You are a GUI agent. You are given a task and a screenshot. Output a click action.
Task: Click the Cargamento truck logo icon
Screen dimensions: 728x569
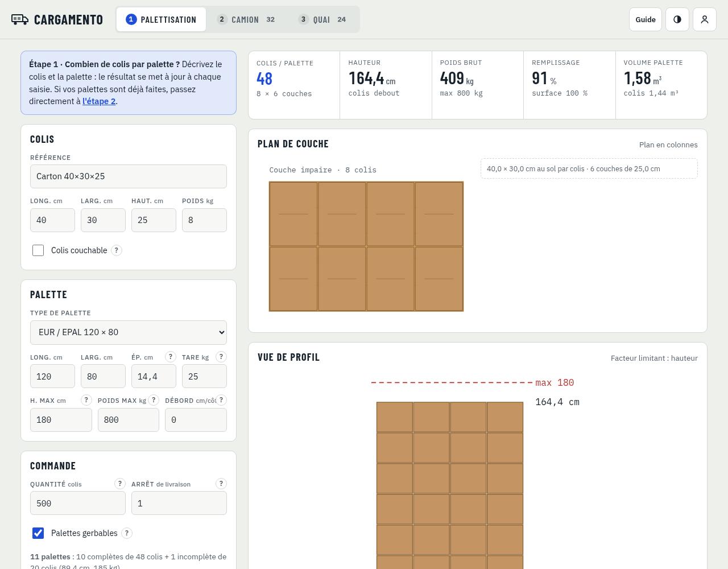pos(20,19)
